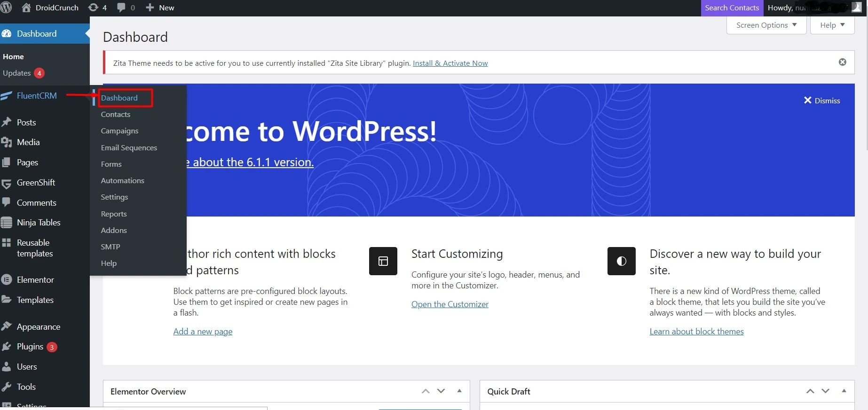Click the user avatar in admin bar
This screenshot has width=868, height=410.
pos(857,8)
